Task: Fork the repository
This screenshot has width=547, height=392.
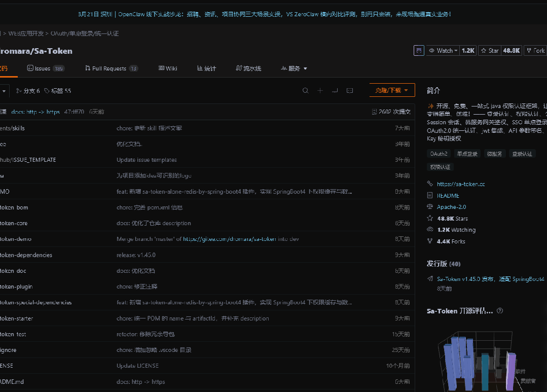Action: 535,51
